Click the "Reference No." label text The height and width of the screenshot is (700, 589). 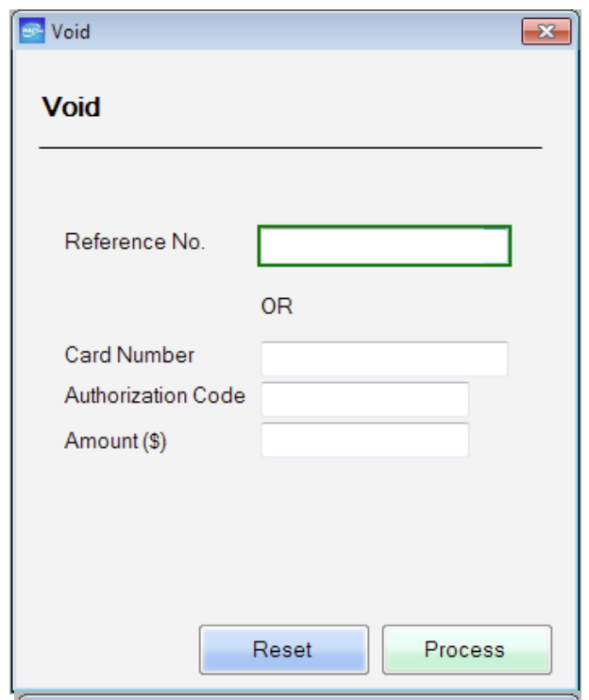click(134, 242)
